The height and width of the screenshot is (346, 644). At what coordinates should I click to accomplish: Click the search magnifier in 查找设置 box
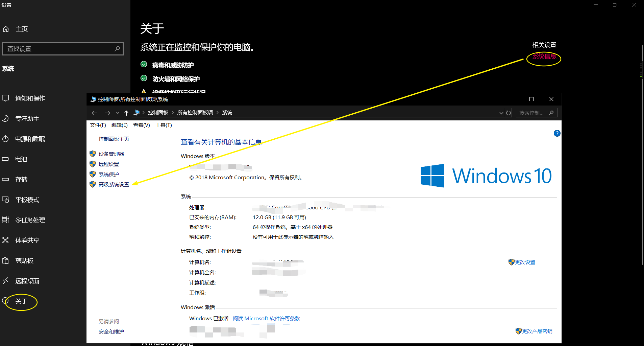[117, 49]
